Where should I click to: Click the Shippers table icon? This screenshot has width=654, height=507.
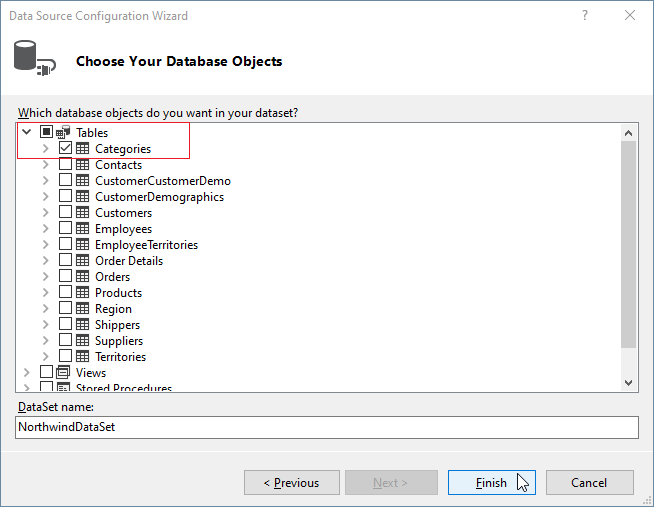[x=83, y=324]
